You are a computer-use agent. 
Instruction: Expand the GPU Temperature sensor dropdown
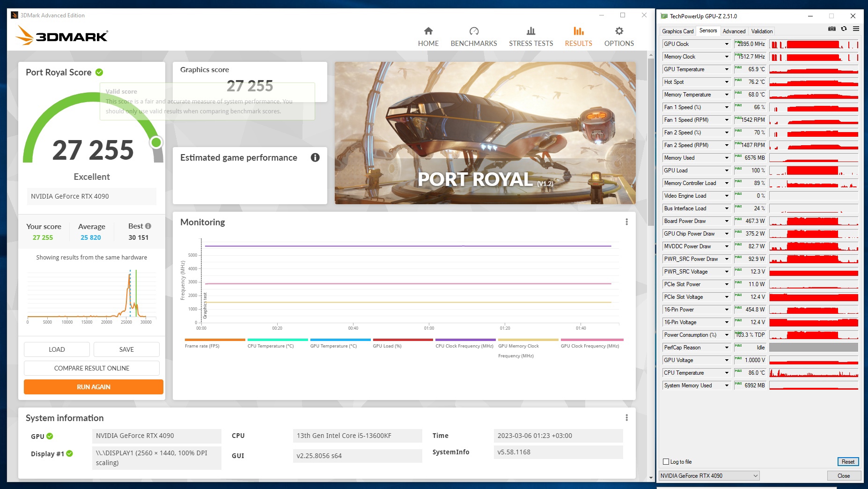[727, 69]
